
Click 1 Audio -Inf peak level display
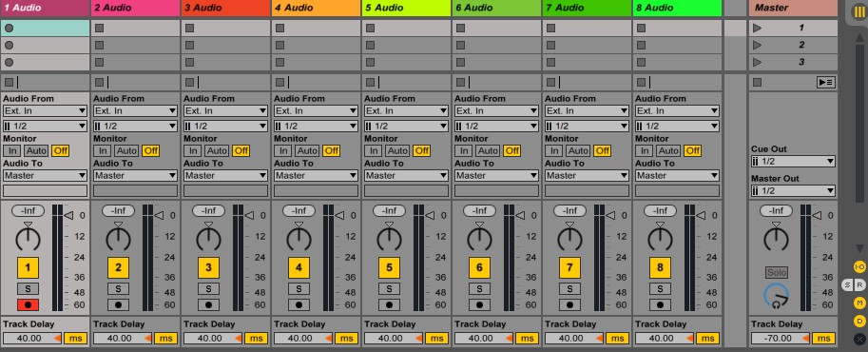click(28, 210)
